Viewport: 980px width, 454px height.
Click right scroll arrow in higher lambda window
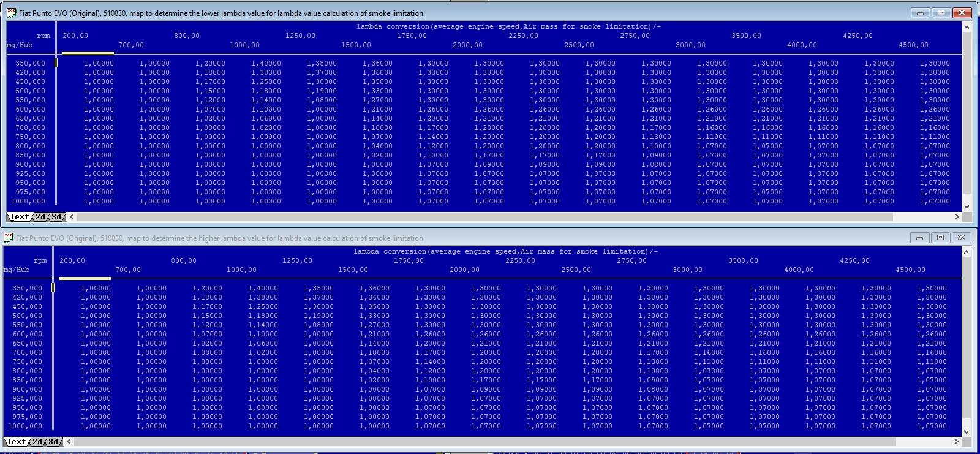tap(957, 441)
